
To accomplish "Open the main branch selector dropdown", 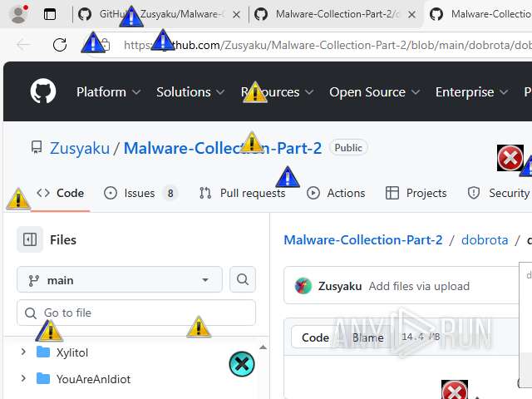I will click(120, 279).
